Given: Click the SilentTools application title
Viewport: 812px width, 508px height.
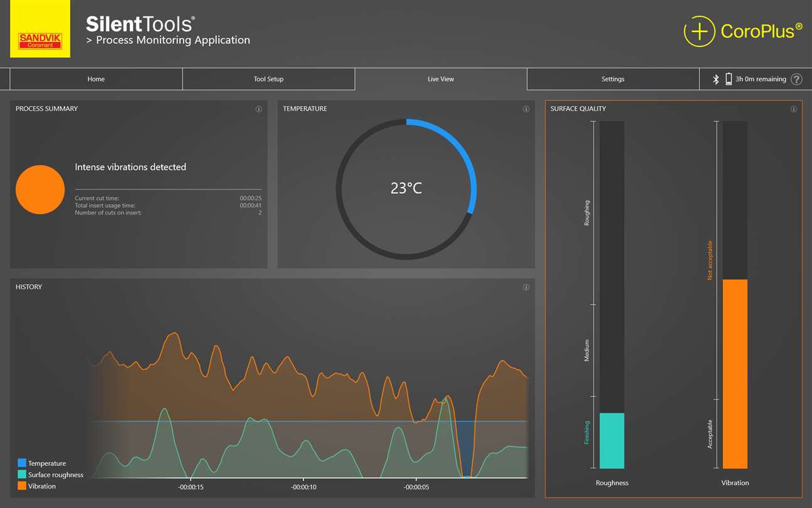Looking at the screenshot, I should [x=140, y=24].
